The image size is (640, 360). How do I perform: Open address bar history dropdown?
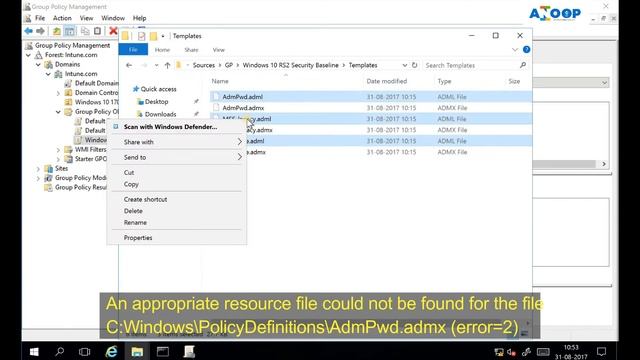pos(404,65)
